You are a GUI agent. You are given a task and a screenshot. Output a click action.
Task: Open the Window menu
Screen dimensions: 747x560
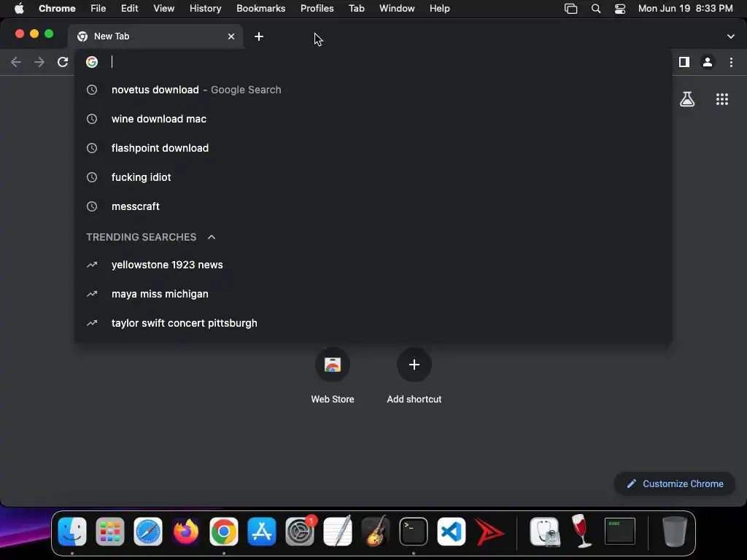click(397, 9)
